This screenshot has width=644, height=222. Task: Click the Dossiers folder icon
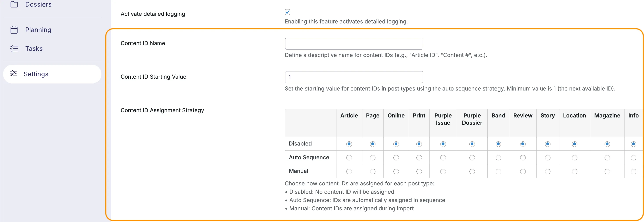click(x=14, y=4)
